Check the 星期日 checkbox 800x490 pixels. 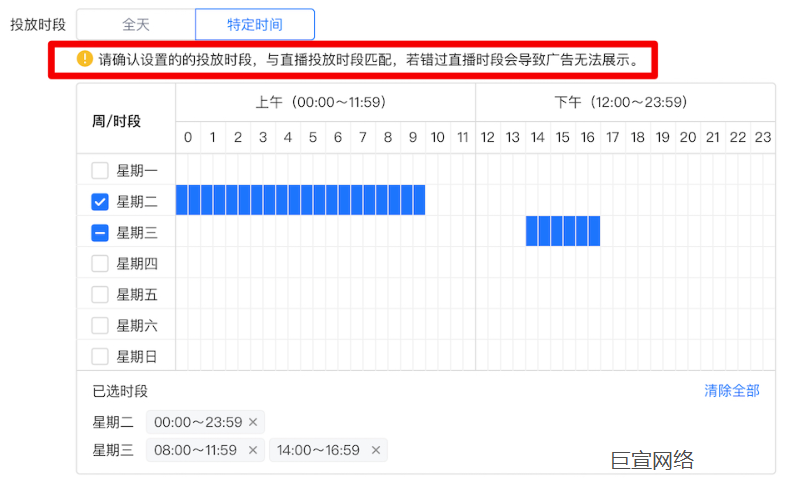(x=100, y=356)
